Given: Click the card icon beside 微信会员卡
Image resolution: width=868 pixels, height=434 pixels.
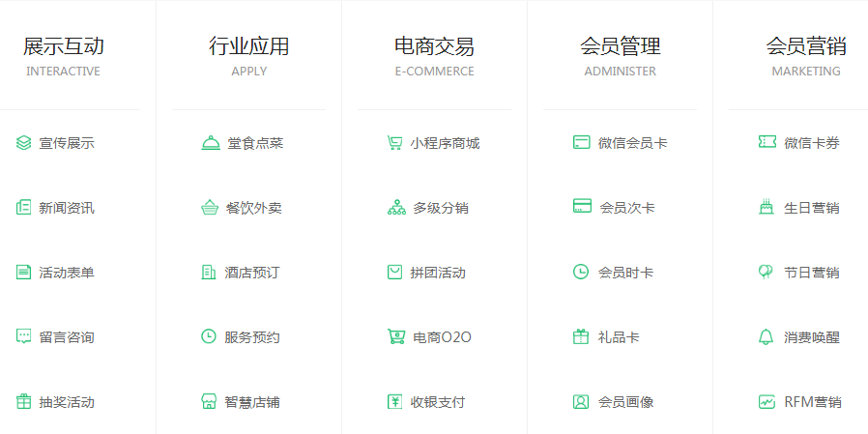Looking at the screenshot, I should [581, 143].
